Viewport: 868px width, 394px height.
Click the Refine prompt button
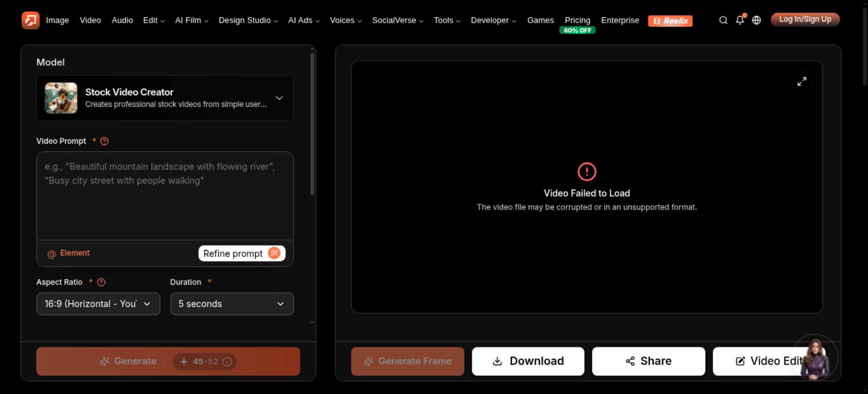pyautogui.click(x=242, y=253)
